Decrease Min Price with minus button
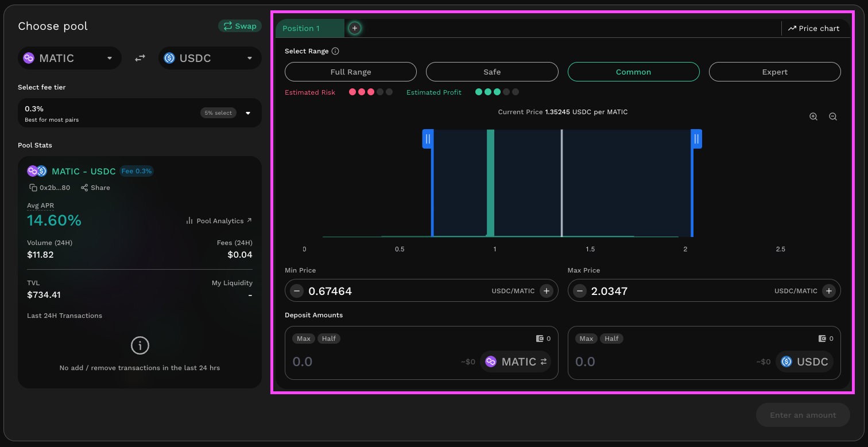 [x=297, y=291]
